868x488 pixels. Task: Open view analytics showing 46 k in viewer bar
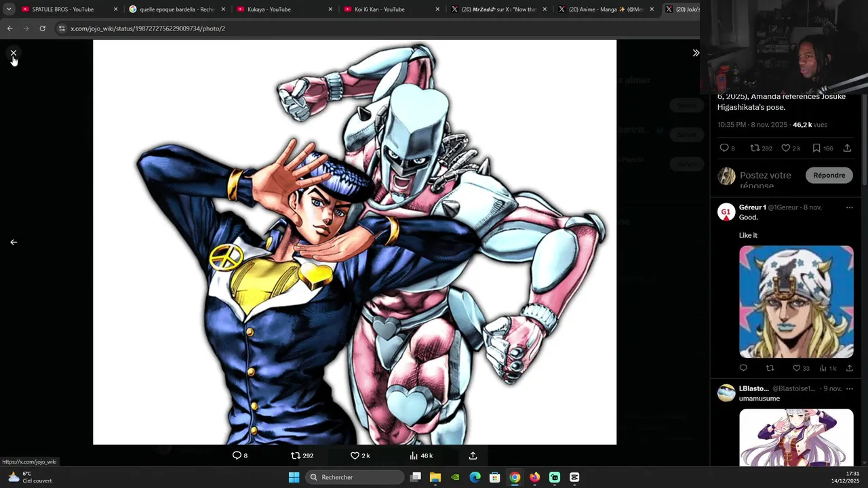pyautogui.click(x=421, y=455)
